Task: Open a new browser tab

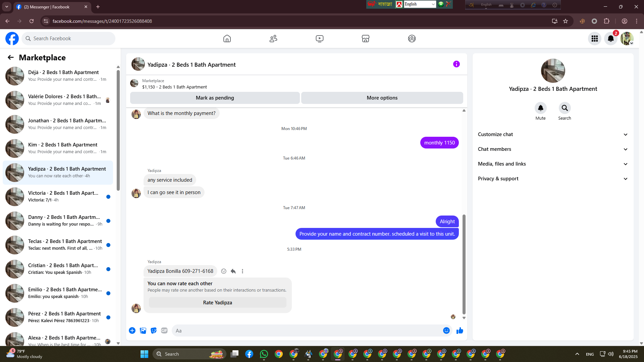Action: point(98,7)
